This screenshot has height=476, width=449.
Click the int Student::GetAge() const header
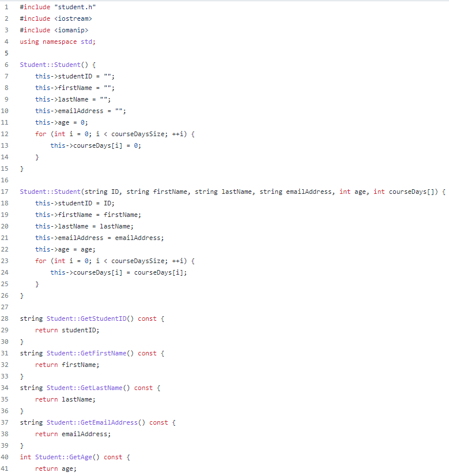tap(75, 457)
